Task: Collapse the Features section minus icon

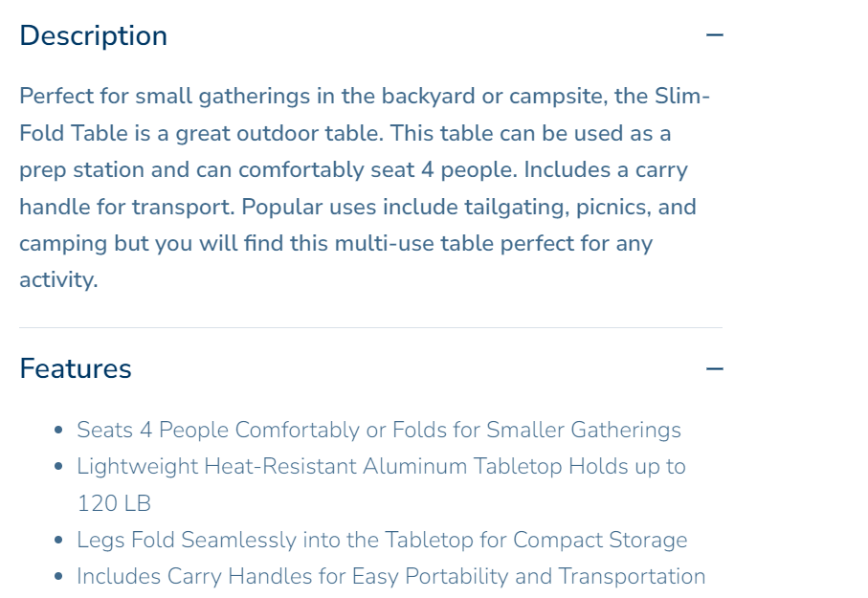Action: [714, 368]
